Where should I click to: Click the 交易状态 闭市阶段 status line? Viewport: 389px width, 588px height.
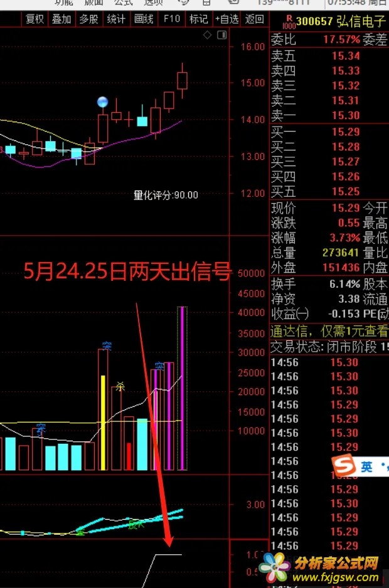coord(329,347)
